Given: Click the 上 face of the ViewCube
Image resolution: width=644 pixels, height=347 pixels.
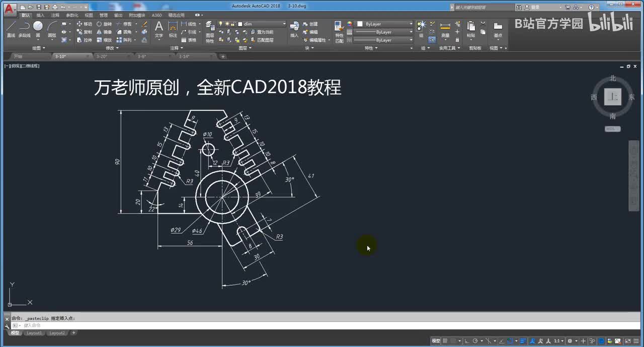Looking at the screenshot, I should (612, 97).
